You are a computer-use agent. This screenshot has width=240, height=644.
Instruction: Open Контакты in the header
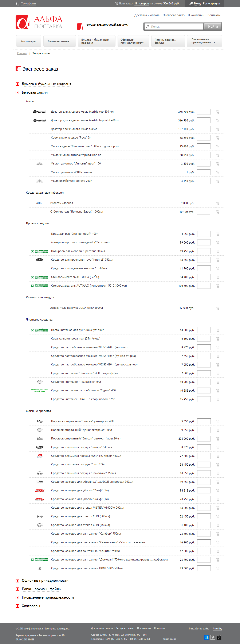pyautogui.click(x=214, y=15)
